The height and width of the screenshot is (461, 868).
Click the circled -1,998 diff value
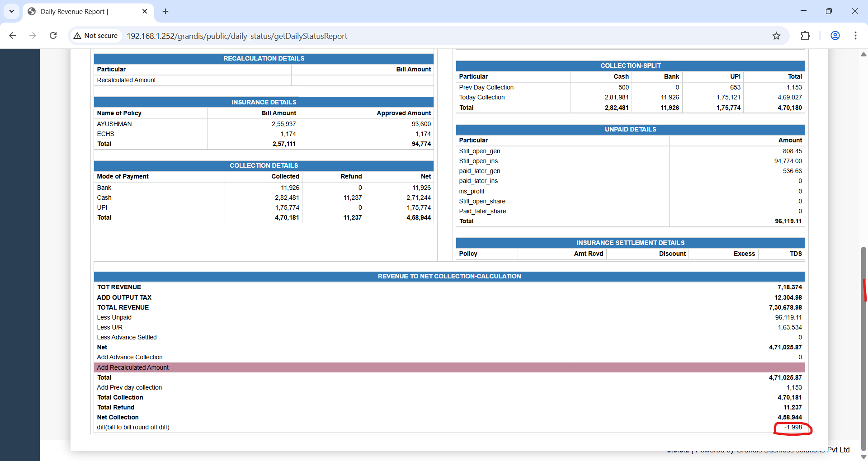pyautogui.click(x=793, y=428)
